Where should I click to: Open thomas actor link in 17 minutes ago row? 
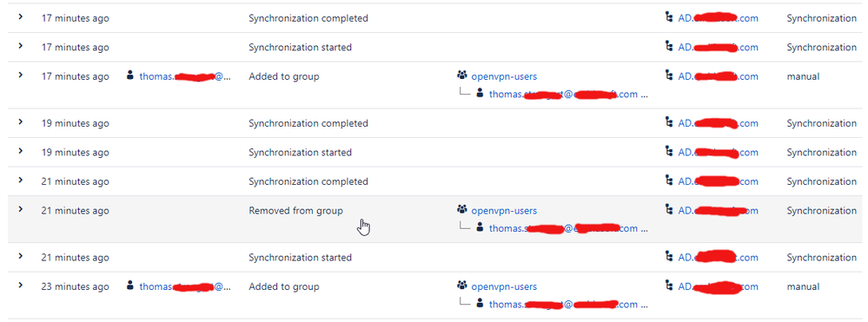point(184,77)
